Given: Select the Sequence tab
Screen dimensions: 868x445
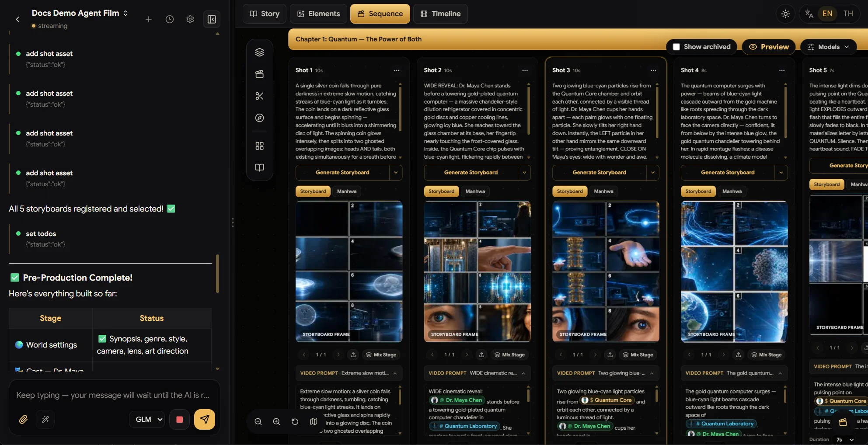Looking at the screenshot, I should 380,14.
